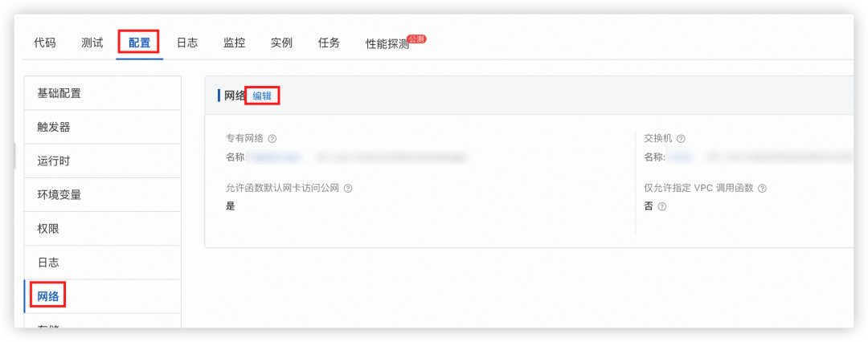Click help icon next to 否 value
The height and width of the screenshot is (342, 868).
(661, 206)
